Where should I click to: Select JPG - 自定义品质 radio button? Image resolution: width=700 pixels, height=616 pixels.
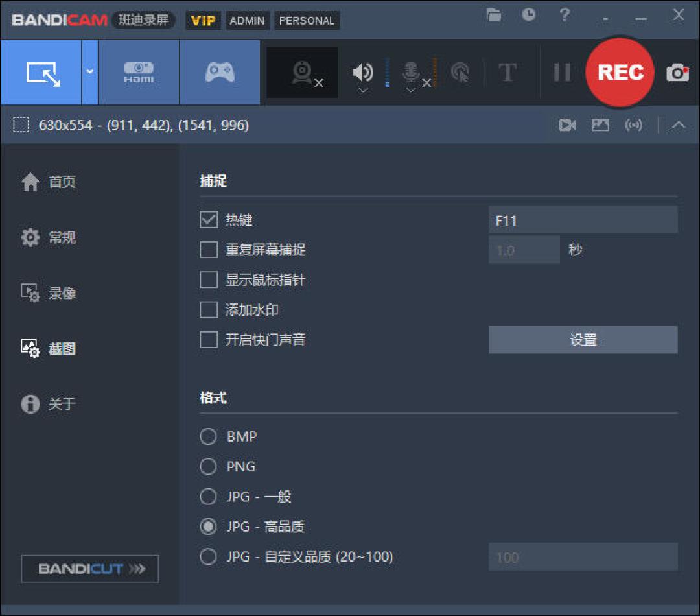click(208, 556)
